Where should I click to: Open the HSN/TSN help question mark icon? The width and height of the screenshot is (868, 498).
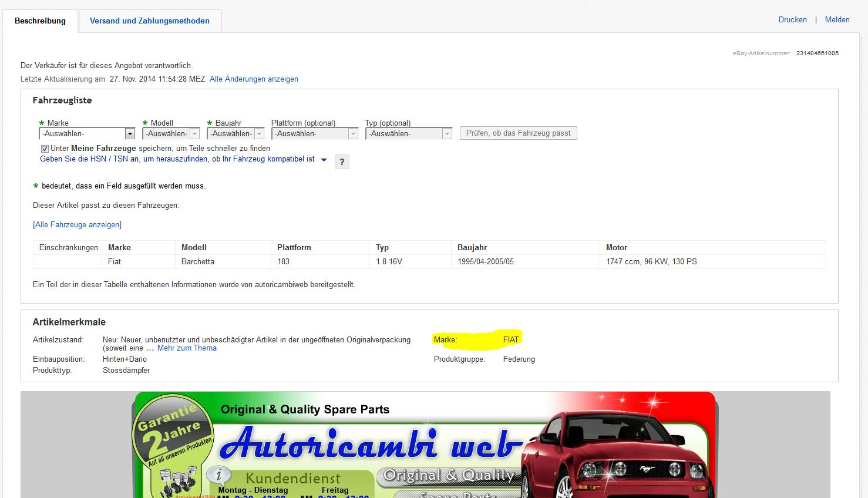click(342, 161)
